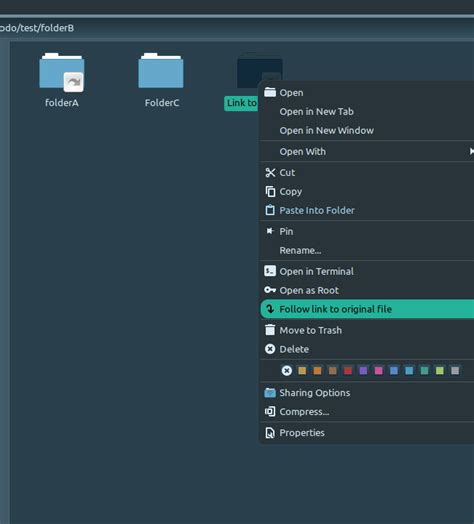Click the Copy icon in context menu
474x524 pixels.
pyautogui.click(x=270, y=191)
